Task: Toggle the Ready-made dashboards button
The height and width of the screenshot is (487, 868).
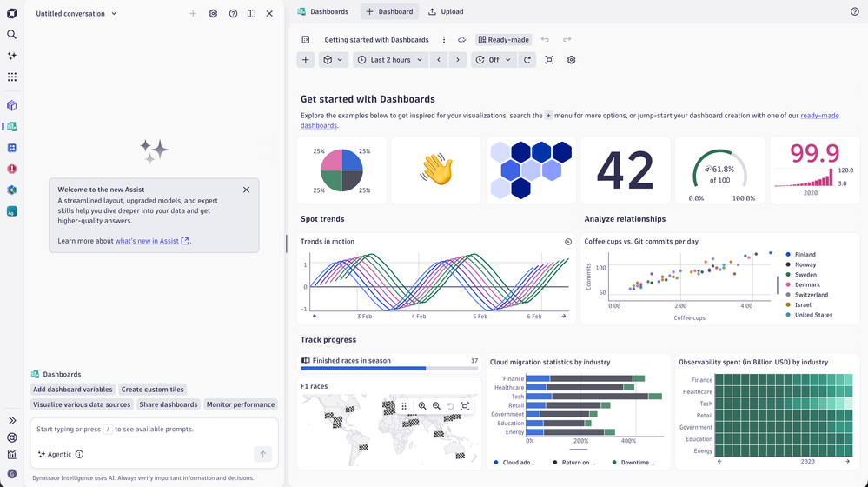Action: click(x=504, y=40)
